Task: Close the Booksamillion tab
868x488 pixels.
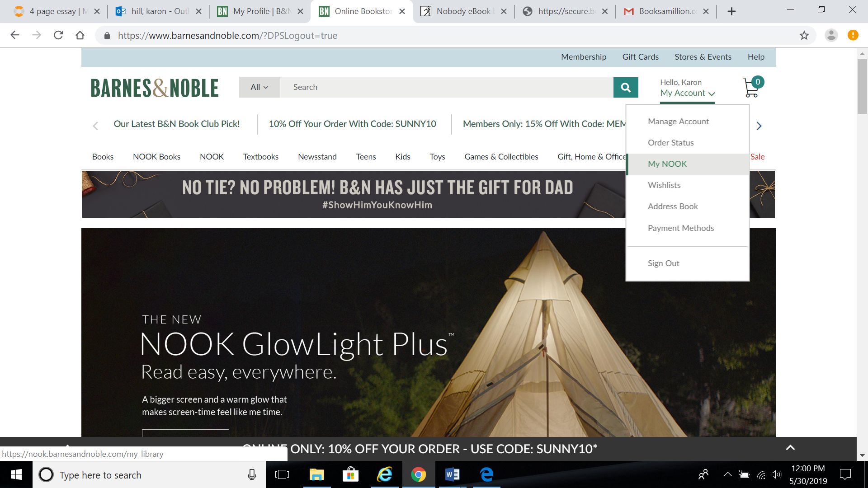Action: tap(706, 11)
